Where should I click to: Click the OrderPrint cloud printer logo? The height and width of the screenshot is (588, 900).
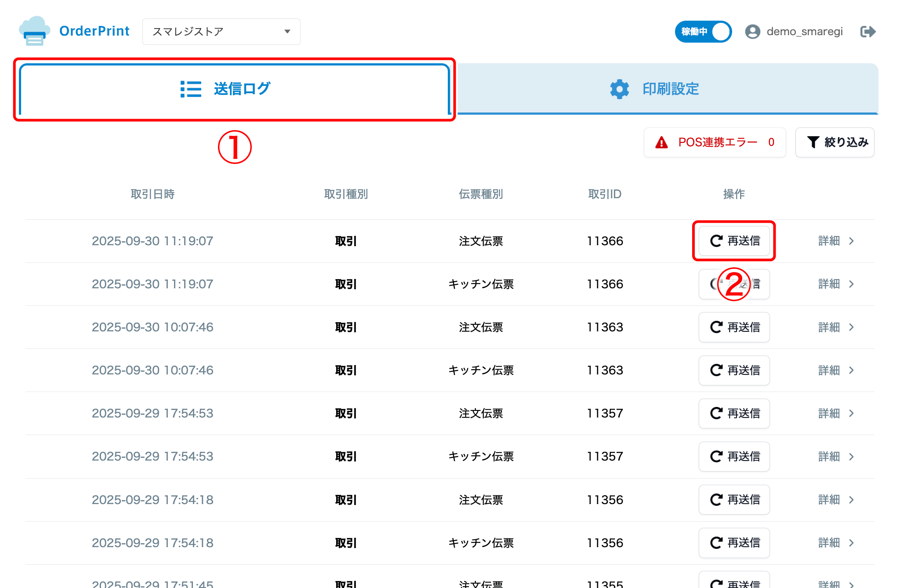click(33, 32)
